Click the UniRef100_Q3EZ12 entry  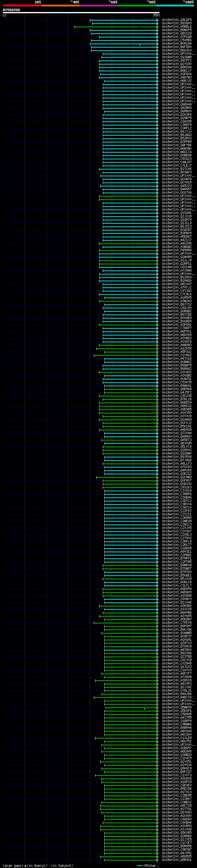(x=177, y=474)
